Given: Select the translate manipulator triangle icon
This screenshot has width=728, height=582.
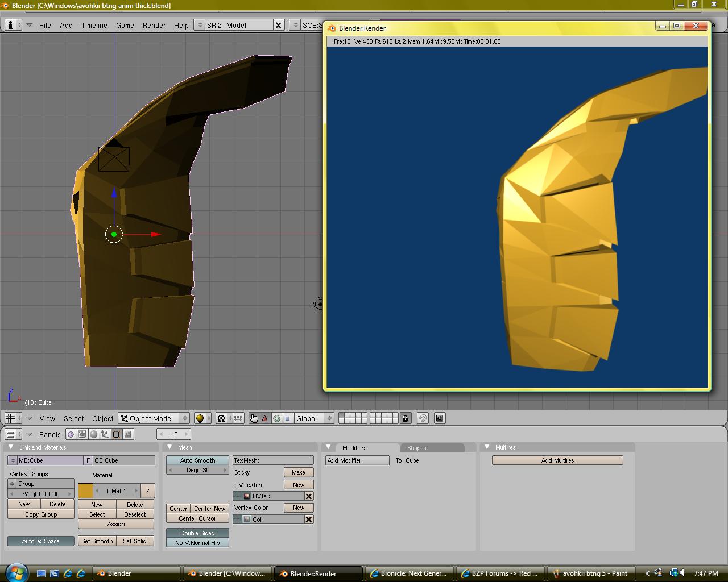Looking at the screenshot, I should pos(265,418).
